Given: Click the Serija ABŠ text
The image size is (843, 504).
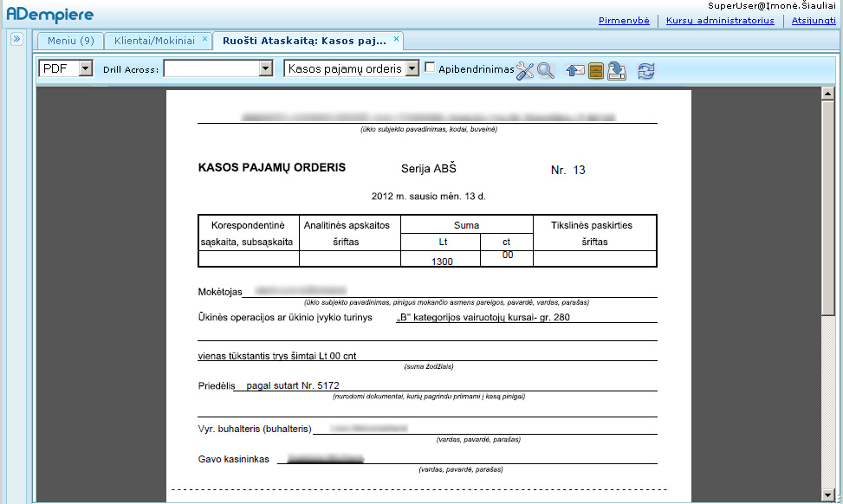Looking at the screenshot, I should click(429, 169).
